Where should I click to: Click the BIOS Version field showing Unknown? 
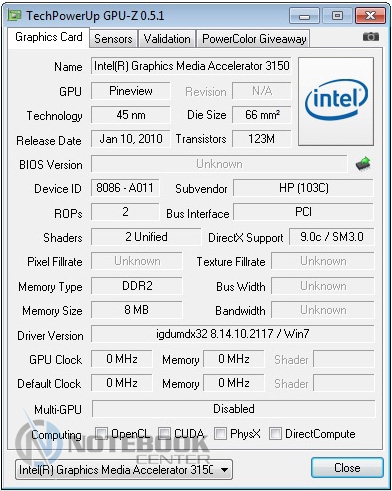pos(219,164)
